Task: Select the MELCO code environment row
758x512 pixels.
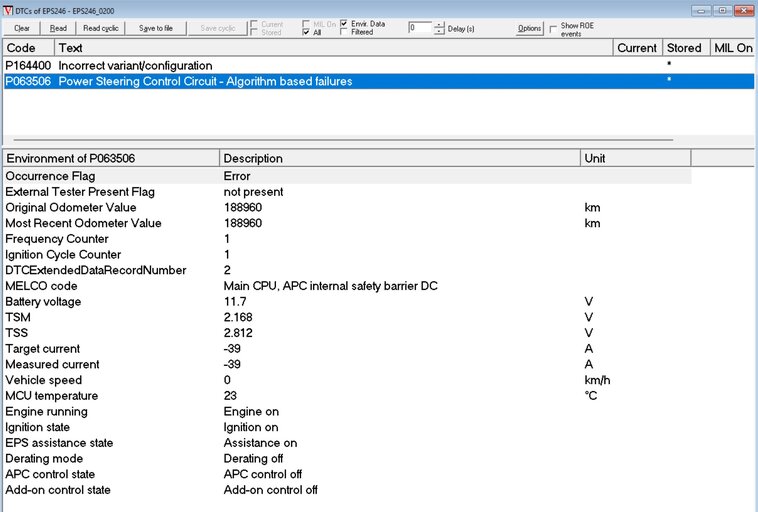Action: (347, 286)
